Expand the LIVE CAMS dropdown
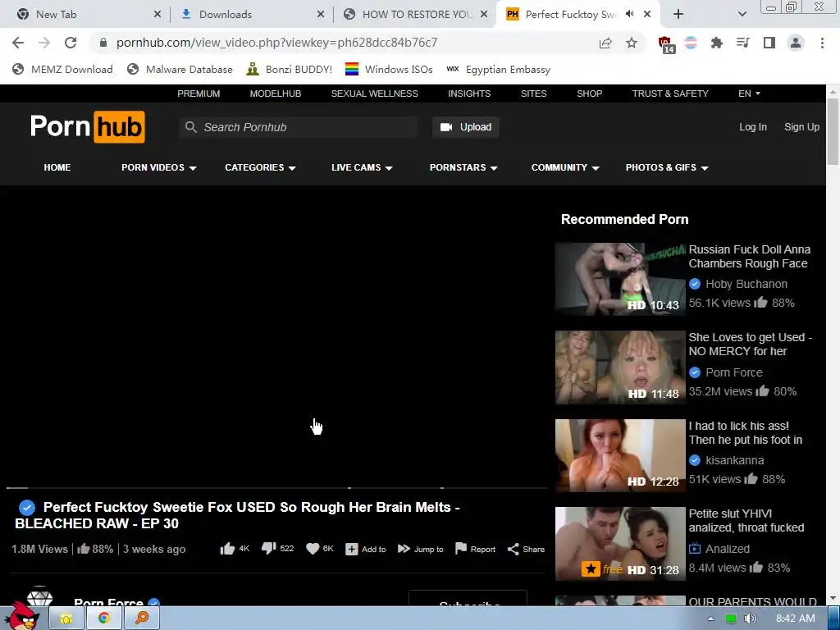840x630 pixels. coord(362,167)
